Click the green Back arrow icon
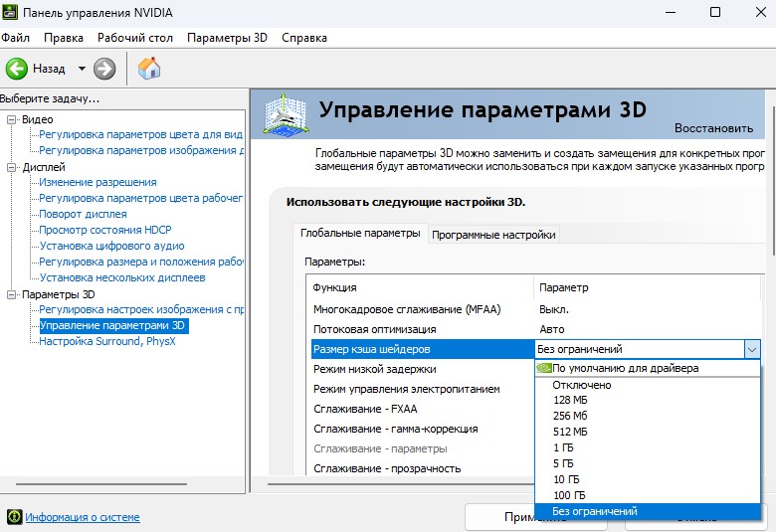Viewport: 776px width, 532px height. pyautogui.click(x=16, y=69)
